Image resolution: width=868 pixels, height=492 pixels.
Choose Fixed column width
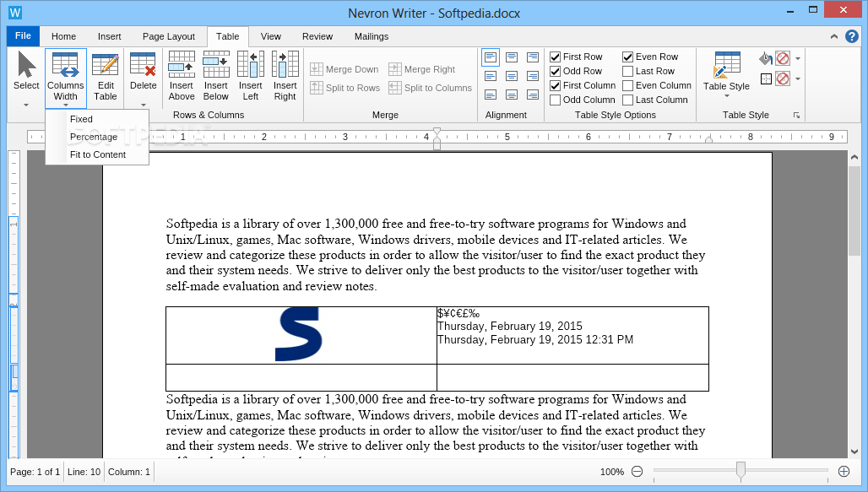(x=97, y=119)
